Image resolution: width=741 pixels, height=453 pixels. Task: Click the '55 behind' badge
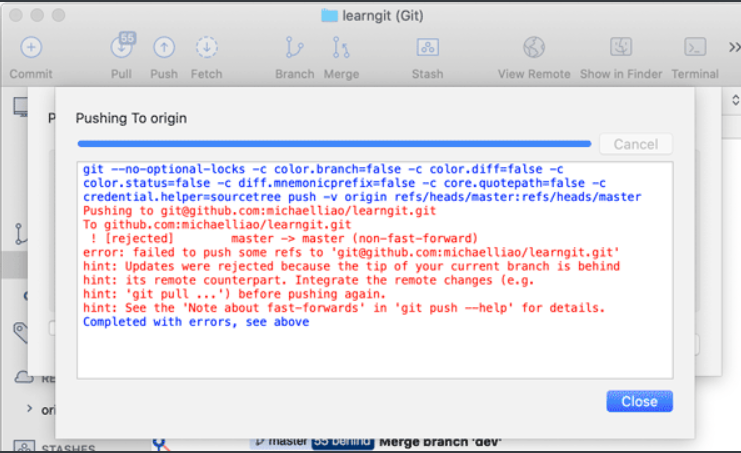point(343,442)
